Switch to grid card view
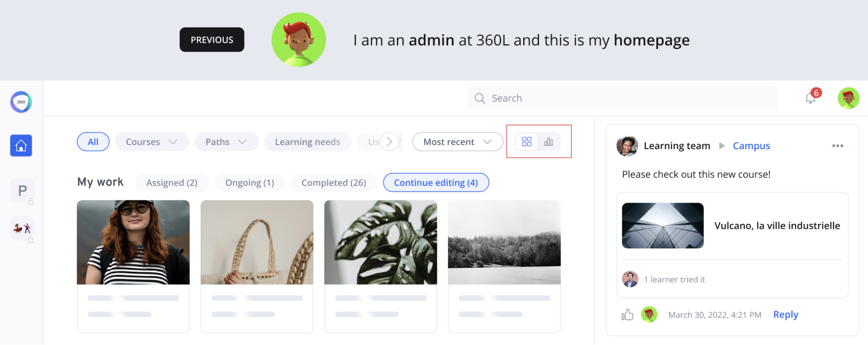Screen dimensions: 868x345 527,142
